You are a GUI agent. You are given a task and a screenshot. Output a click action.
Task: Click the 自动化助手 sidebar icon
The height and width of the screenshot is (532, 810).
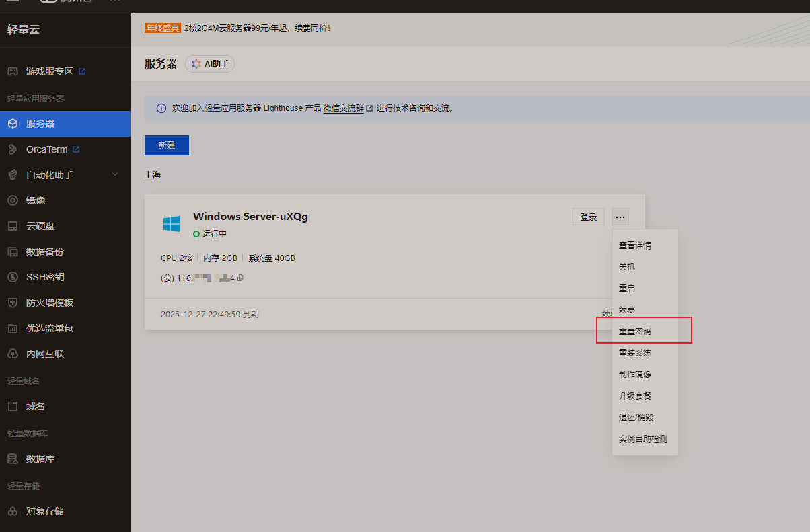coord(12,175)
